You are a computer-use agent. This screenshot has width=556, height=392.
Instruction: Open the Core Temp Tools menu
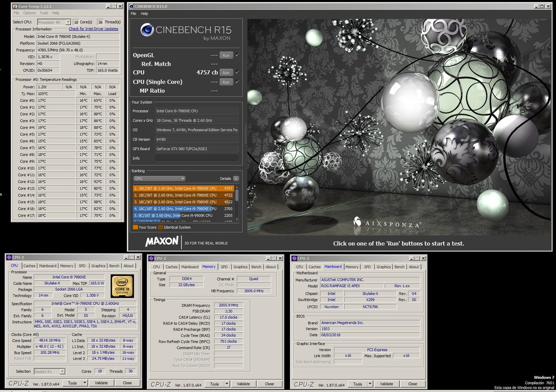44,13
